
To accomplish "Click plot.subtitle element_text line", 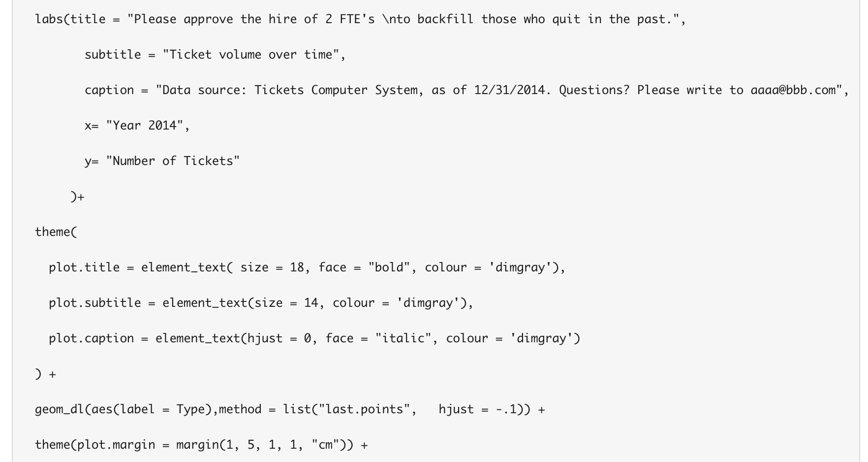I will 261,303.
